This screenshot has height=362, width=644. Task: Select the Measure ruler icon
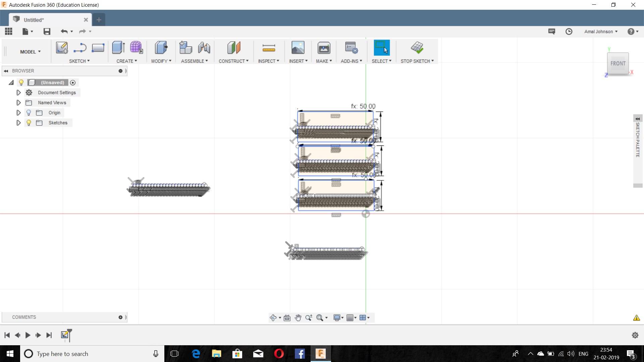pos(269,48)
